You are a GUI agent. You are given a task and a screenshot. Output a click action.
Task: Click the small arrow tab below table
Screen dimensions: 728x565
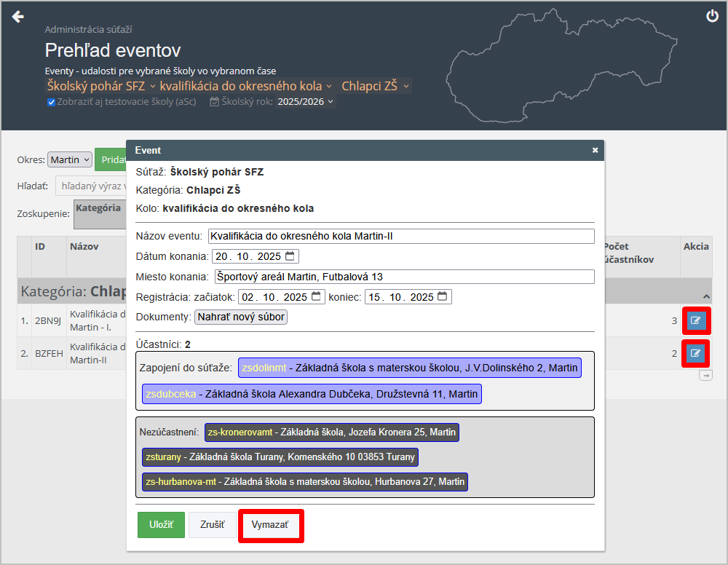[x=705, y=375]
